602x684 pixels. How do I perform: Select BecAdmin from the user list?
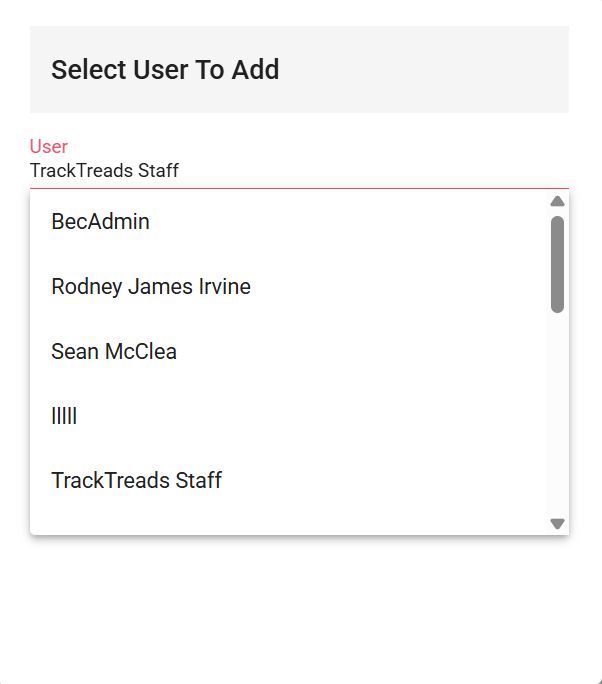pos(100,222)
